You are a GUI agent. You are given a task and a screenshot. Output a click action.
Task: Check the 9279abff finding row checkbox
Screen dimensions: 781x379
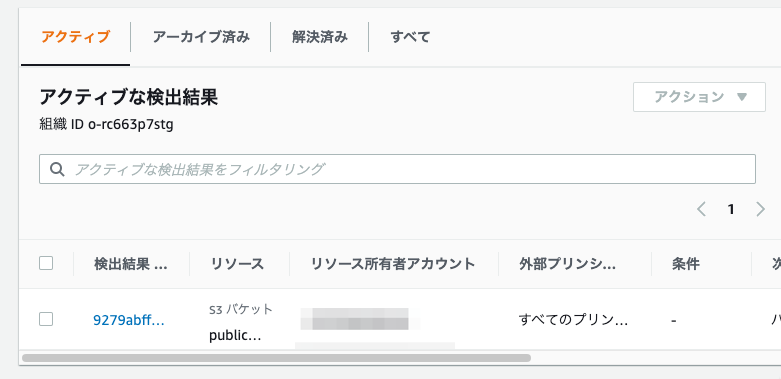pyautogui.click(x=46, y=319)
